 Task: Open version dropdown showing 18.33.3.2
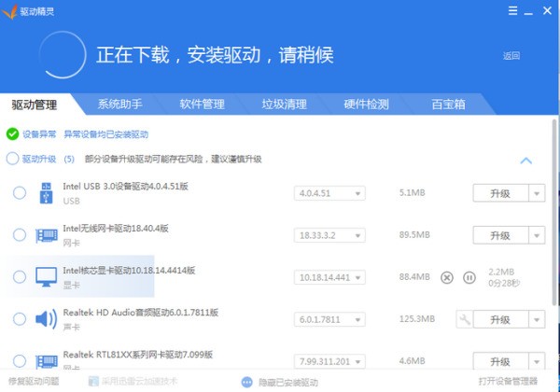pyautogui.click(x=329, y=235)
